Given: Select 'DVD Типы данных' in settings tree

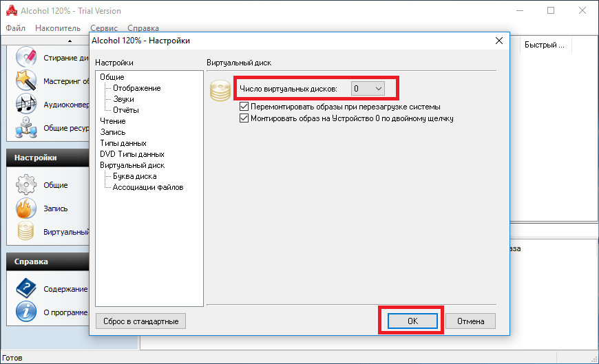Looking at the screenshot, I should [x=132, y=154].
